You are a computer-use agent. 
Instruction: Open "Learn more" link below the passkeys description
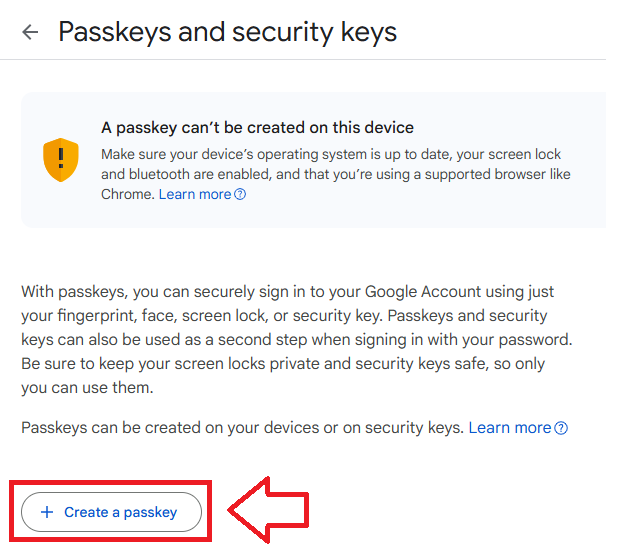pos(509,427)
